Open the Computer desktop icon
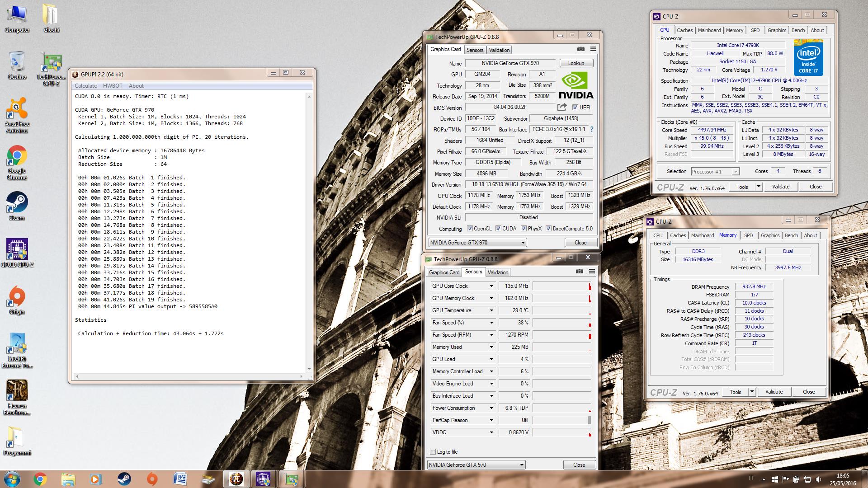 coord(17,18)
